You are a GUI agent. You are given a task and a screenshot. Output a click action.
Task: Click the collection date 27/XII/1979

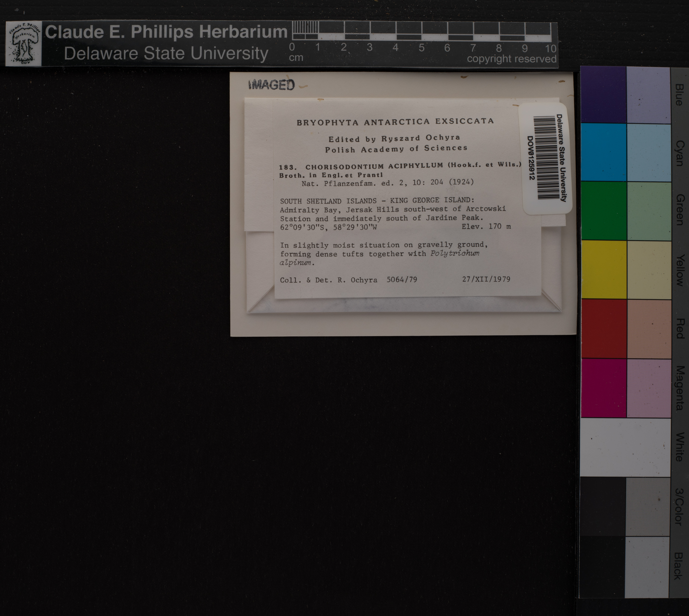click(x=486, y=279)
